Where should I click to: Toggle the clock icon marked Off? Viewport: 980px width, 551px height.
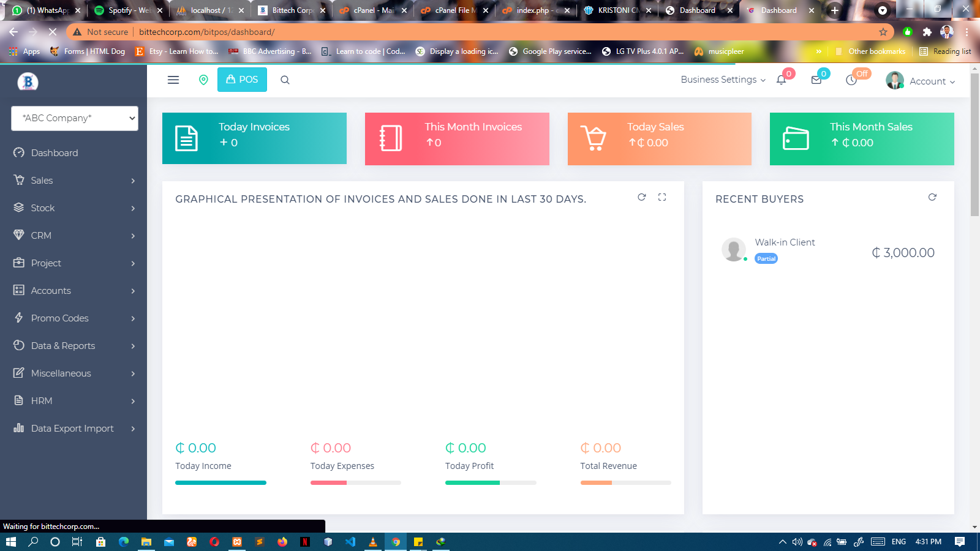(x=851, y=80)
